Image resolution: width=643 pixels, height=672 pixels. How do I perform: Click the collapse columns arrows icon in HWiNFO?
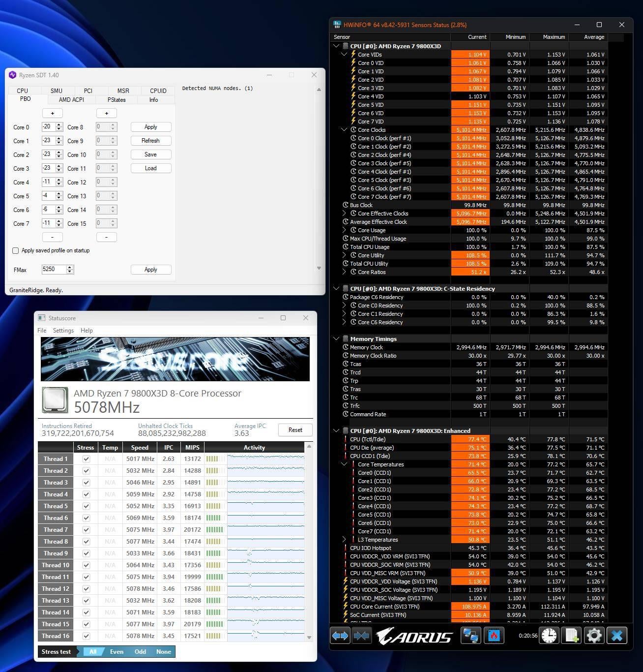(x=361, y=636)
